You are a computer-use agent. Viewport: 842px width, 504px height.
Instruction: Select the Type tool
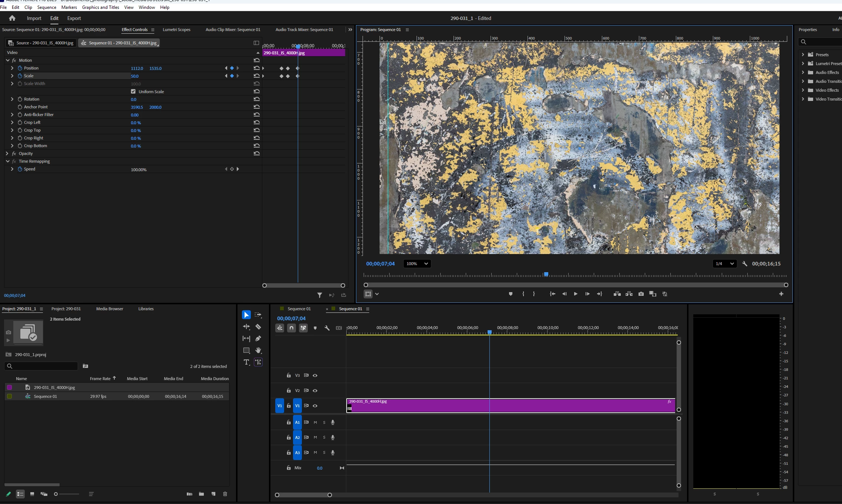(246, 362)
